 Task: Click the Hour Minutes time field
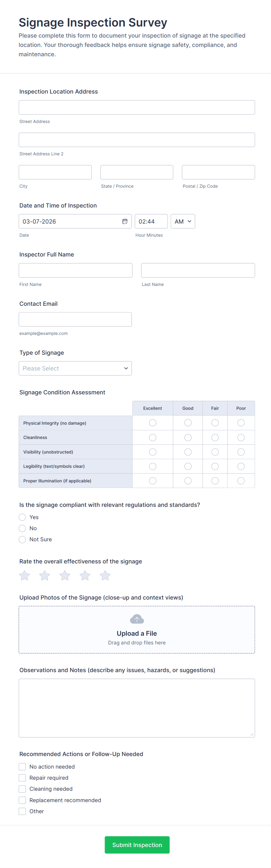151,222
